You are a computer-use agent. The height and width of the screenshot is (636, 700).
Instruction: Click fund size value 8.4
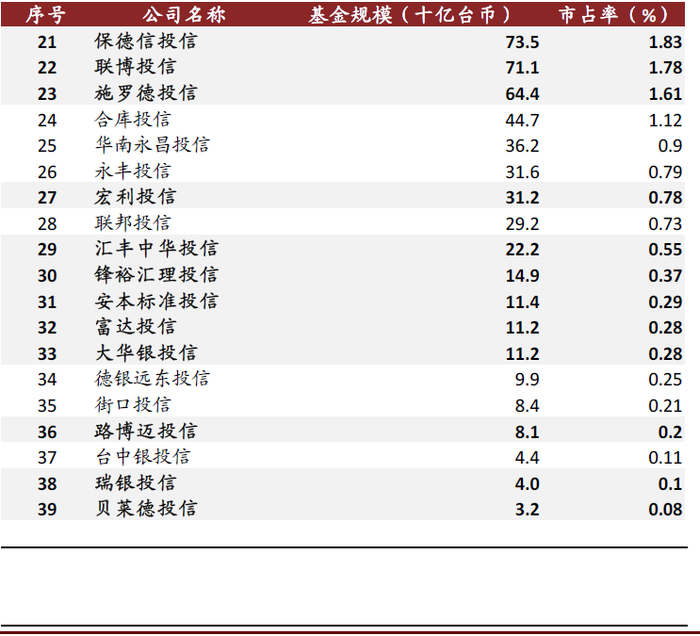point(527,406)
